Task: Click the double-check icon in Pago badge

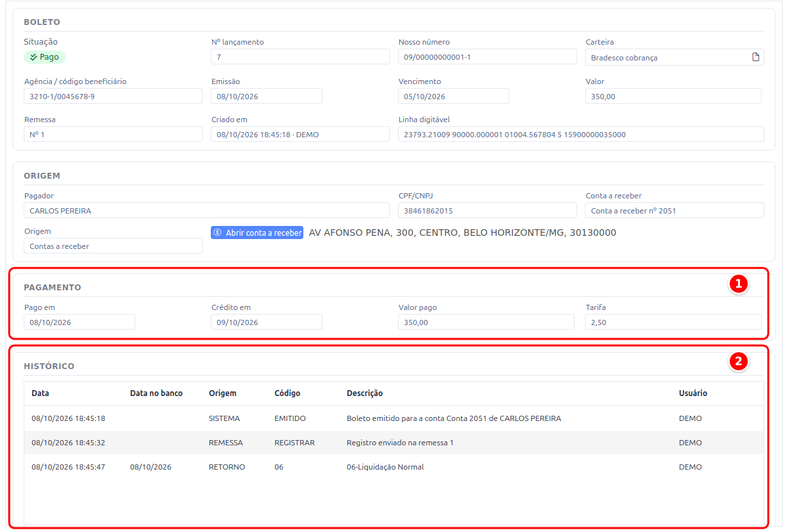Action: pyautogui.click(x=33, y=57)
